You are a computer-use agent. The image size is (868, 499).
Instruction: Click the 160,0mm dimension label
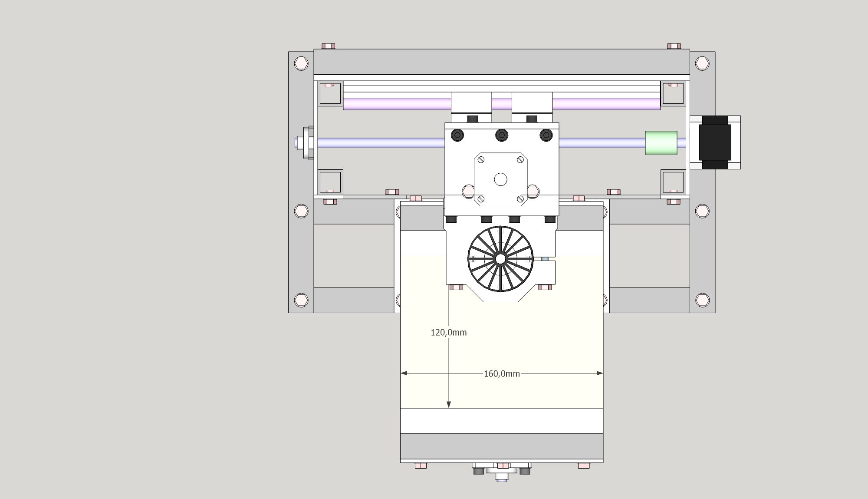pyautogui.click(x=502, y=373)
